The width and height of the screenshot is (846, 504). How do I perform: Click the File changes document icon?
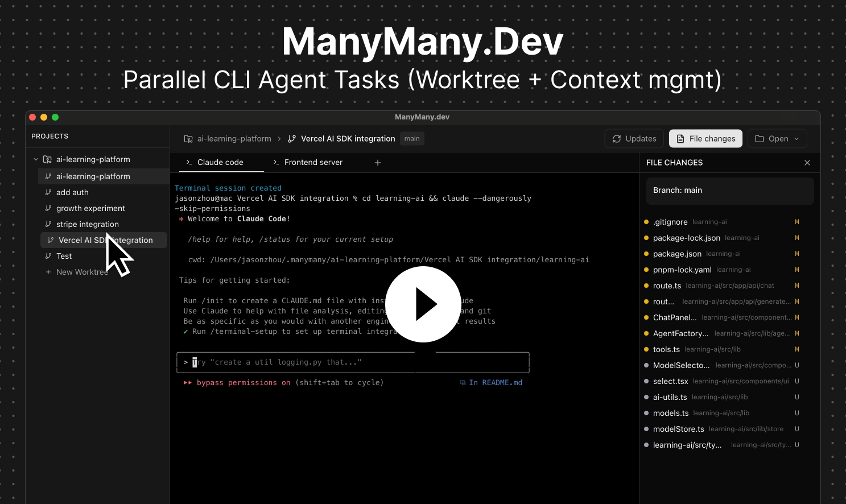[x=680, y=139]
